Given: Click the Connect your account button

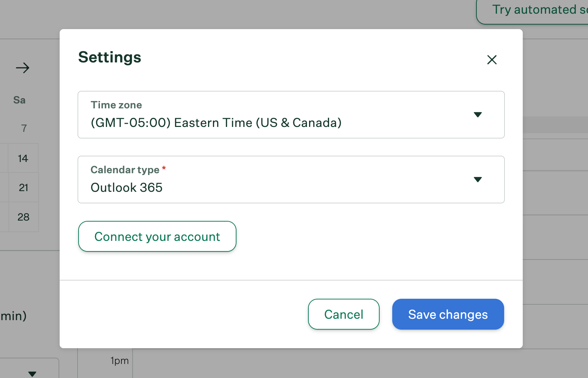Looking at the screenshot, I should click(x=157, y=236).
